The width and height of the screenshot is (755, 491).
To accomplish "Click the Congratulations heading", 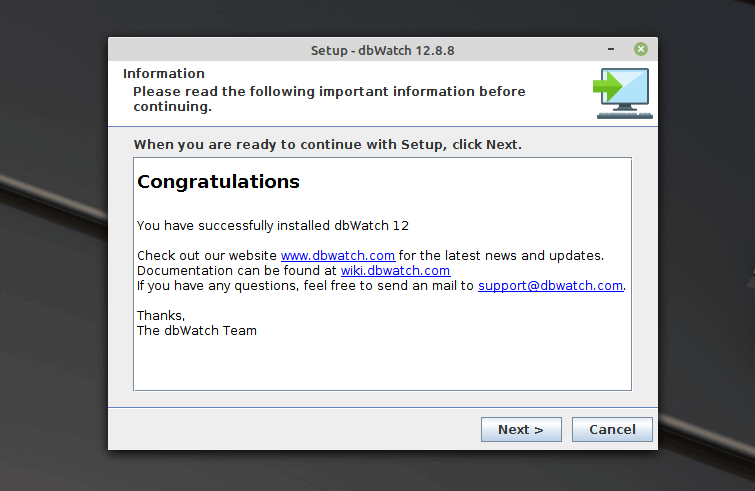I will (x=218, y=182).
